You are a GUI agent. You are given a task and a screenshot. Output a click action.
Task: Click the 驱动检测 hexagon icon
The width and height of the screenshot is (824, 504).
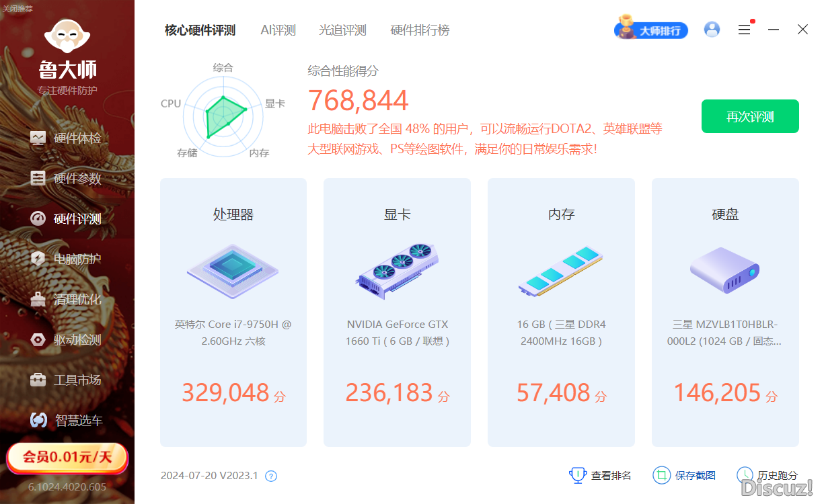(x=38, y=340)
